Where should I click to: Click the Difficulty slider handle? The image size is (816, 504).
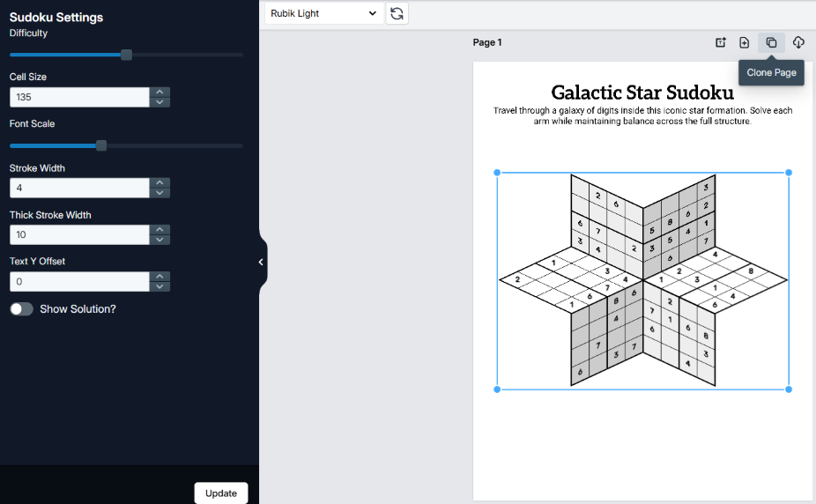pos(126,55)
